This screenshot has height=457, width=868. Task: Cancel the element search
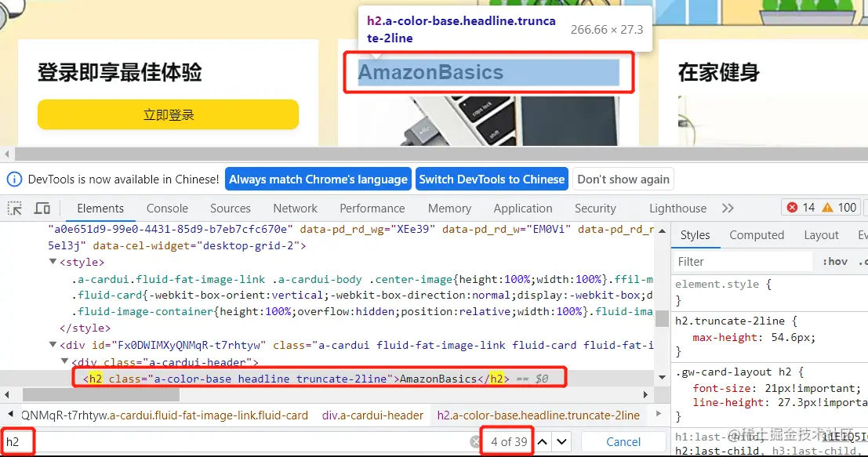[x=623, y=441]
